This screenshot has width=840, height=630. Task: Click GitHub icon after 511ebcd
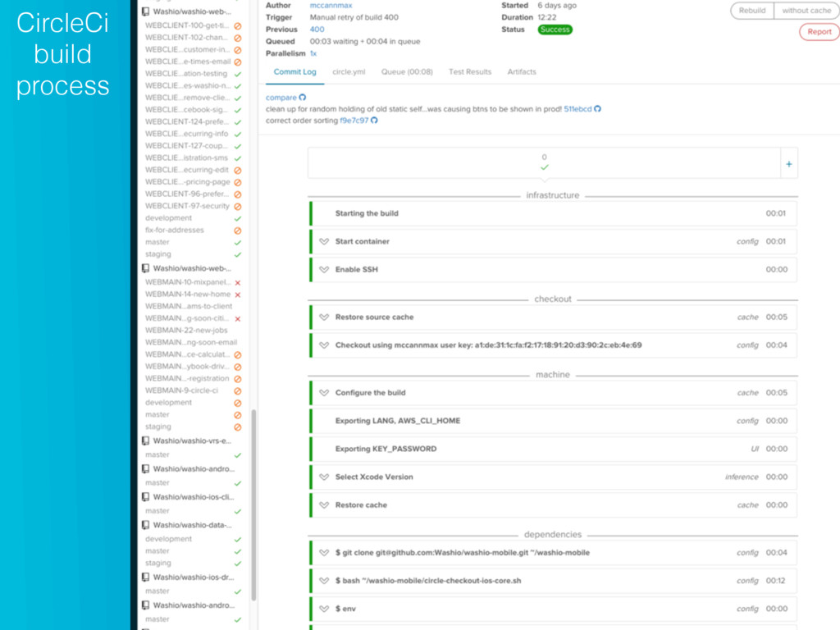pos(597,109)
